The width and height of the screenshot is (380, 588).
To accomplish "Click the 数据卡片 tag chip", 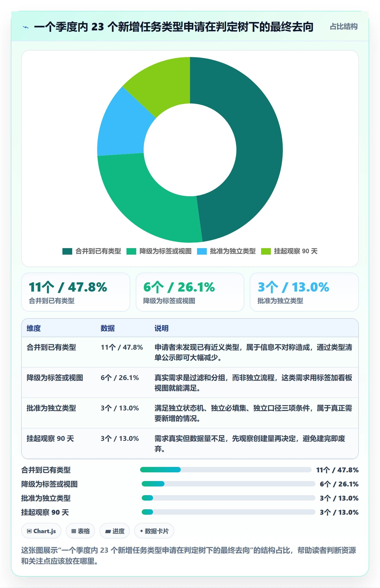I will [154, 531].
